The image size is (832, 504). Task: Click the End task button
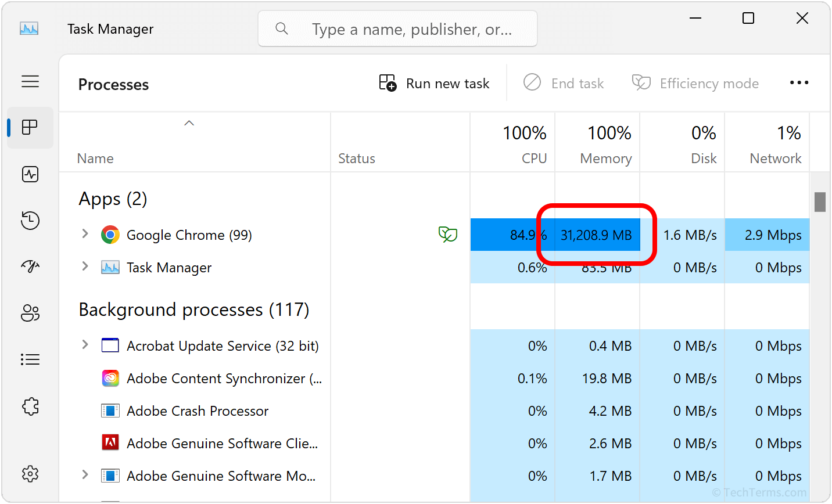(x=563, y=83)
